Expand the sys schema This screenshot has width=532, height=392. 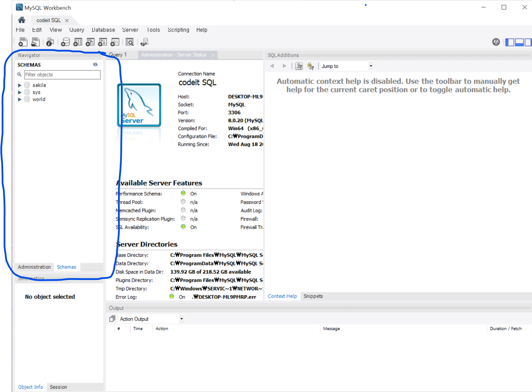click(x=20, y=92)
